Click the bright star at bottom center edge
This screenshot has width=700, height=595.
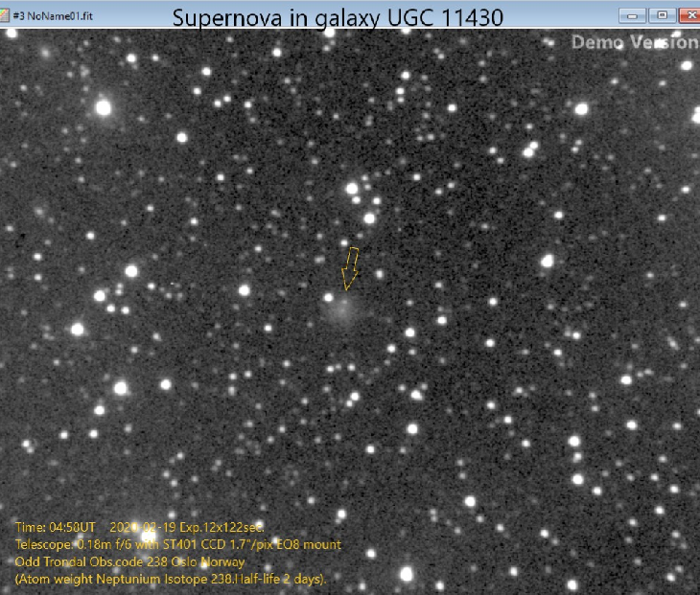click(x=407, y=574)
